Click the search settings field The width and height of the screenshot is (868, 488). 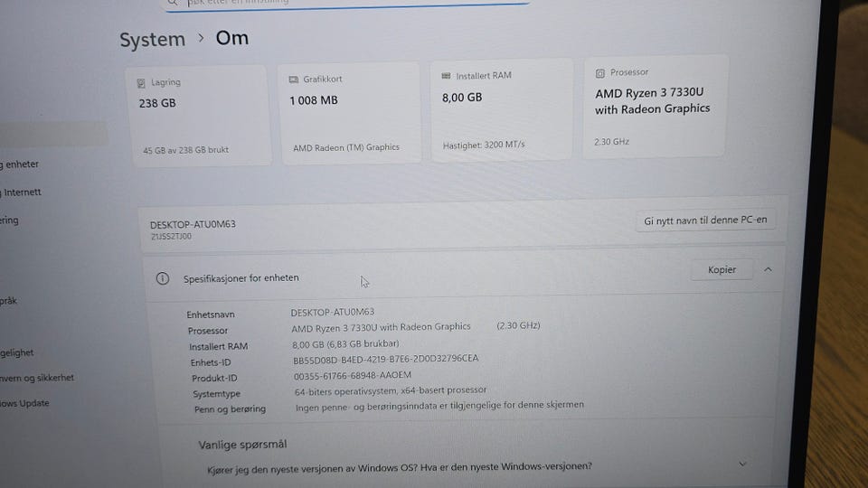(x=346, y=4)
